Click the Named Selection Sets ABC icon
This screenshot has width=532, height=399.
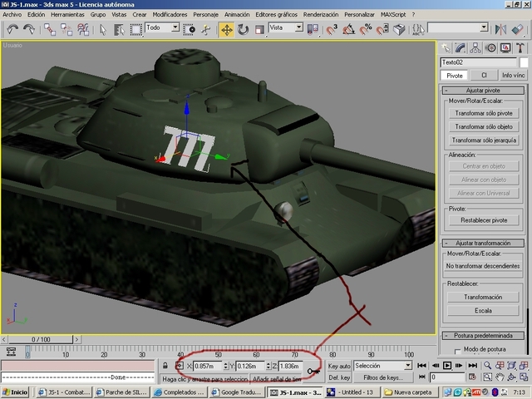pos(418,30)
